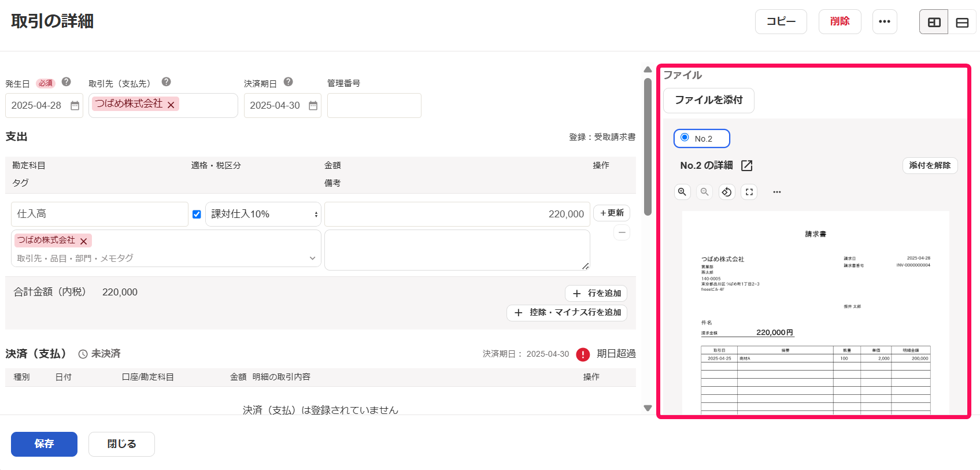Click 控除・マイナス行を追加 button
980x470 pixels.
(x=567, y=313)
